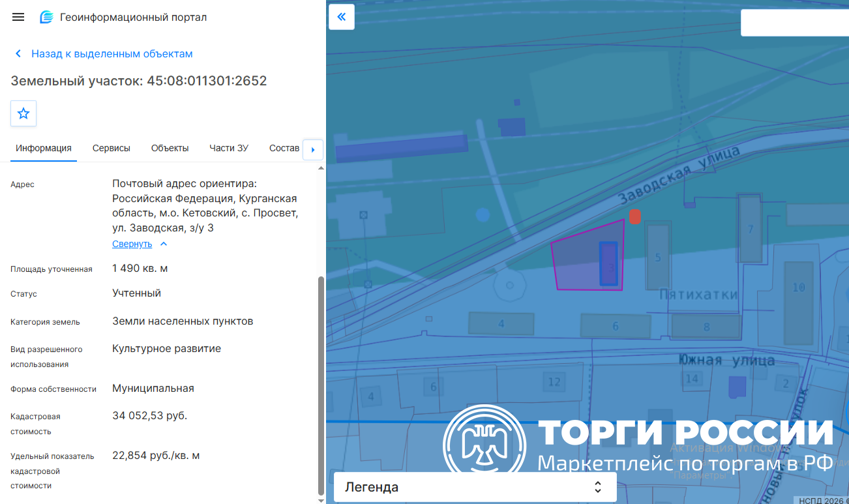This screenshot has width=849, height=504.
Task: Click the Пятихатки label on map
Action: [x=698, y=294]
